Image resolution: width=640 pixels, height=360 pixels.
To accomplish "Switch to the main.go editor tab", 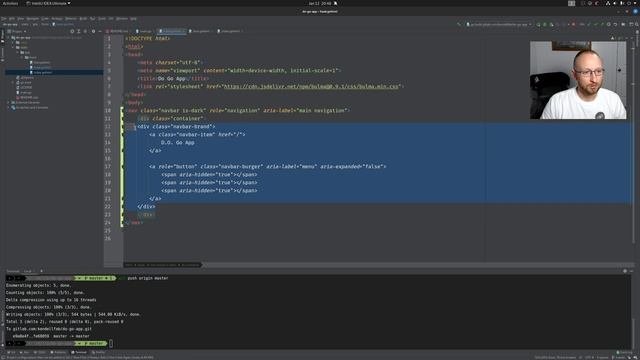I will coord(144,31).
